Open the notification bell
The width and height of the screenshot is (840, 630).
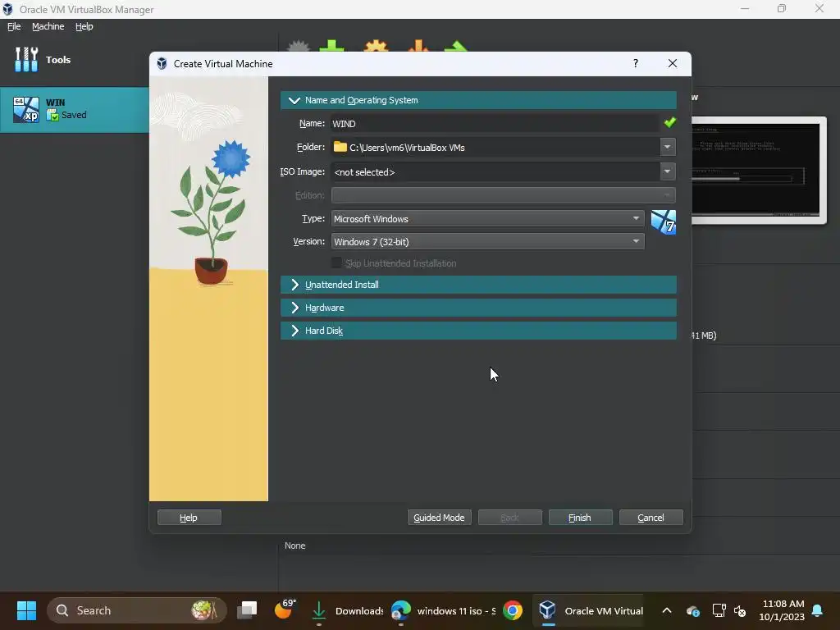click(x=817, y=610)
